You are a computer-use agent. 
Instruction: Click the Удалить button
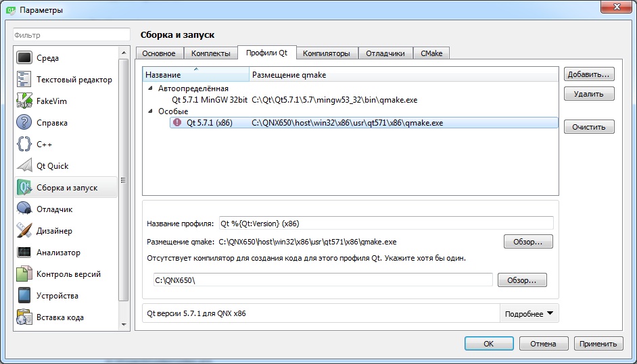pyautogui.click(x=589, y=94)
